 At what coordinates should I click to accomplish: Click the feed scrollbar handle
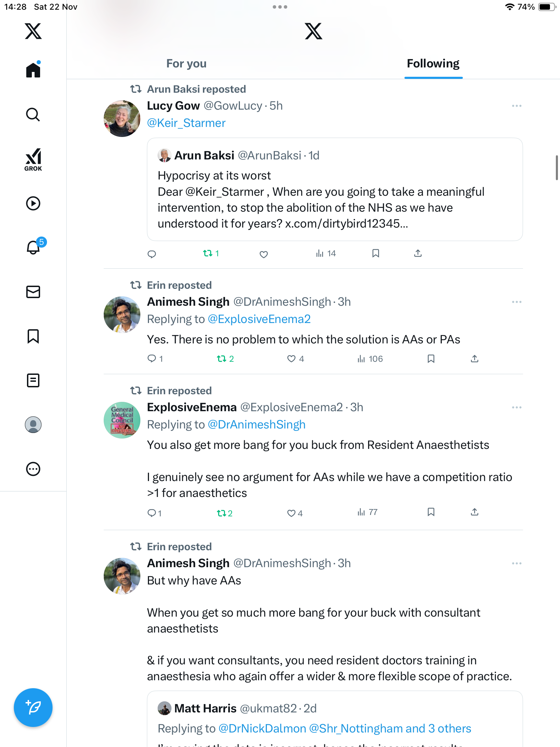point(557,168)
